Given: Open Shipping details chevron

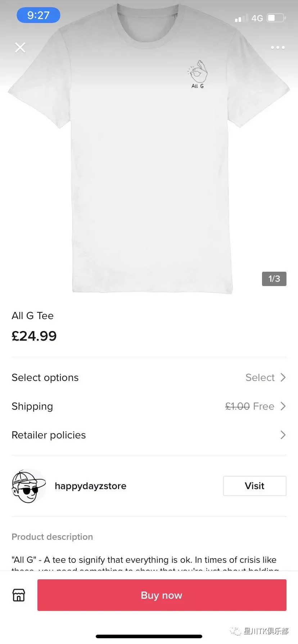Looking at the screenshot, I should pos(283,406).
